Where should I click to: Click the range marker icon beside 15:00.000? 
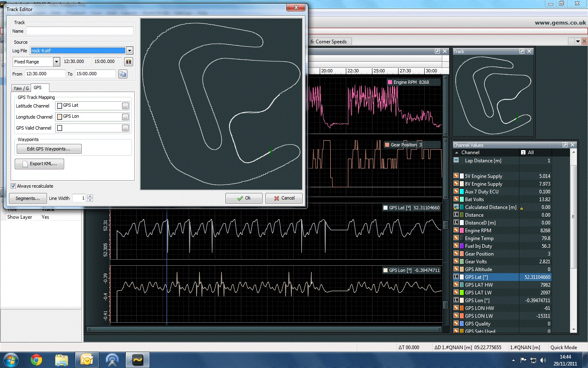(129, 62)
